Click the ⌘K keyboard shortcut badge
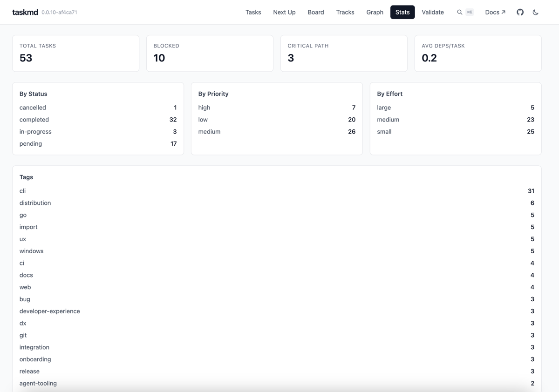Image resolution: width=559 pixels, height=392 pixels. click(x=470, y=12)
